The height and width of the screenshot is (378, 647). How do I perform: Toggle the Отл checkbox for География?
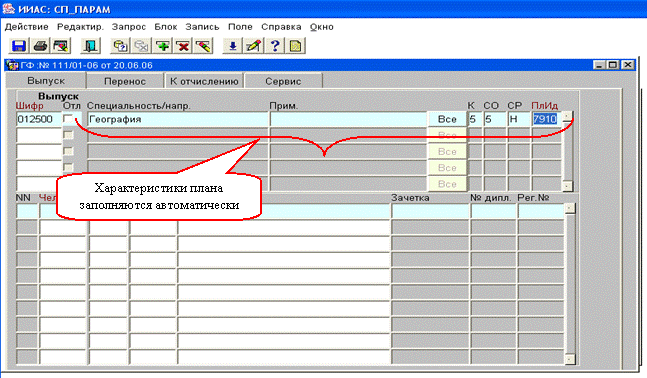68,119
